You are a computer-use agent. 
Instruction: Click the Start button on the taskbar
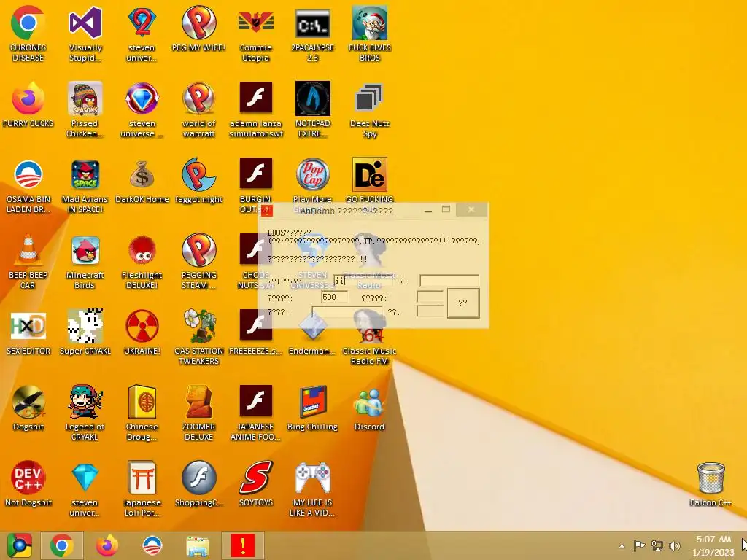[19, 545]
